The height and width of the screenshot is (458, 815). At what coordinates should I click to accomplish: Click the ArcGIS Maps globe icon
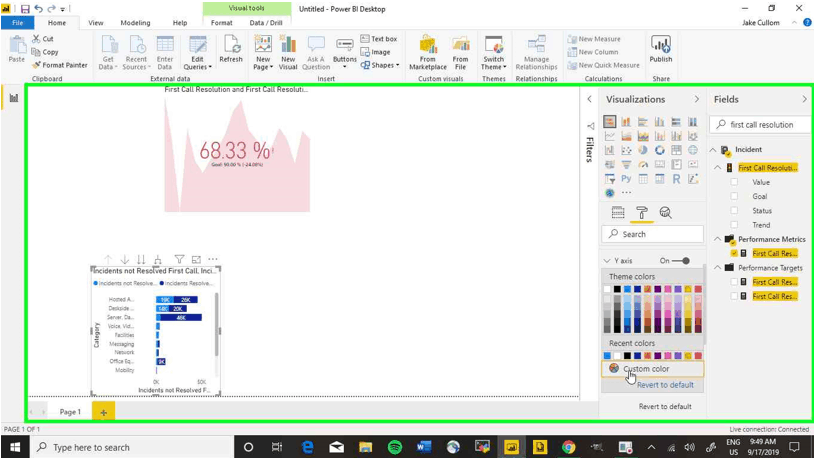pos(610,193)
